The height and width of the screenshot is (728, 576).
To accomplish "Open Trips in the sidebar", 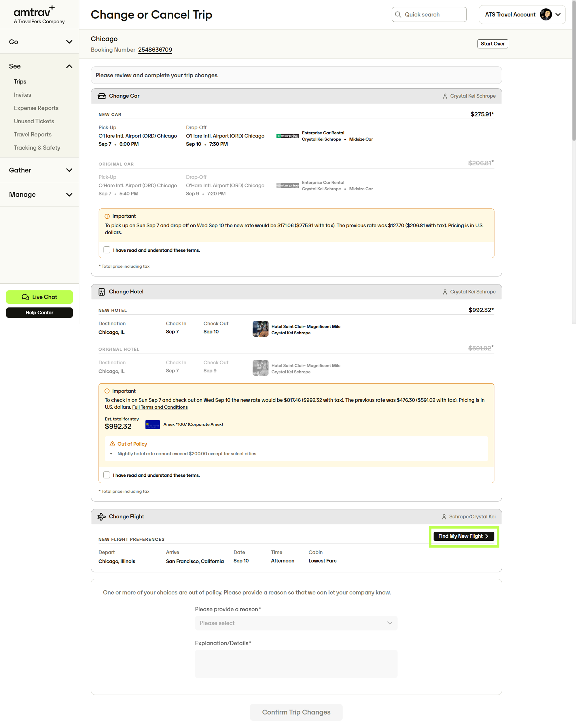I will tap(20, 81).
